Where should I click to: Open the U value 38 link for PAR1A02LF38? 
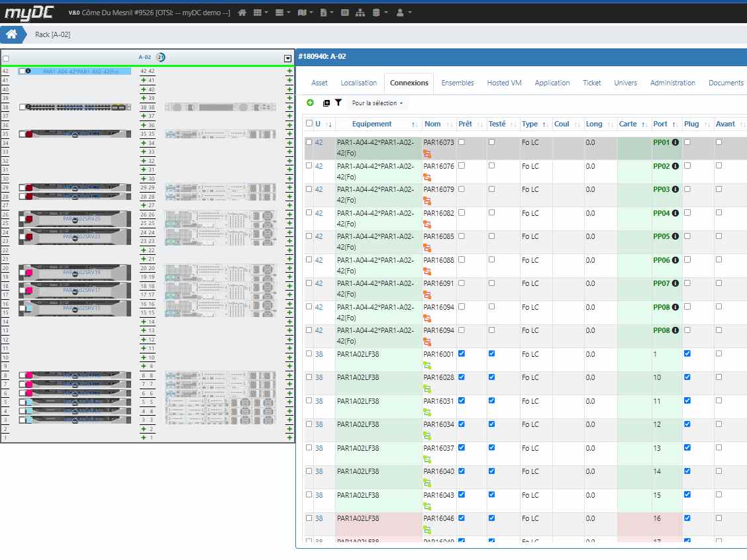click(321, 353)
